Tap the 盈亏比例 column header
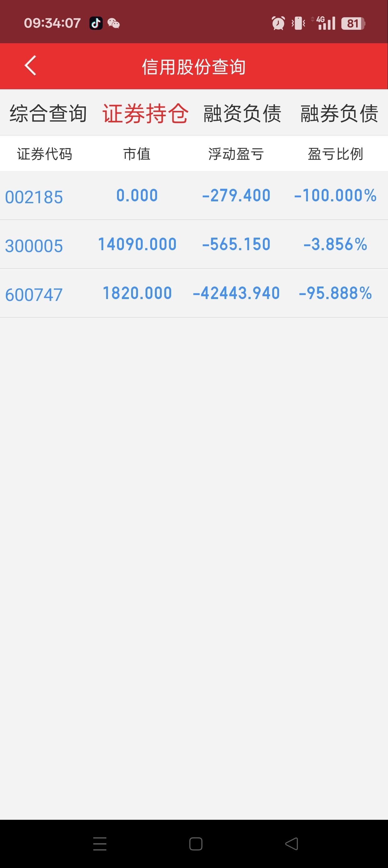This screenshot has height=868, width=388. pos(335,154)
